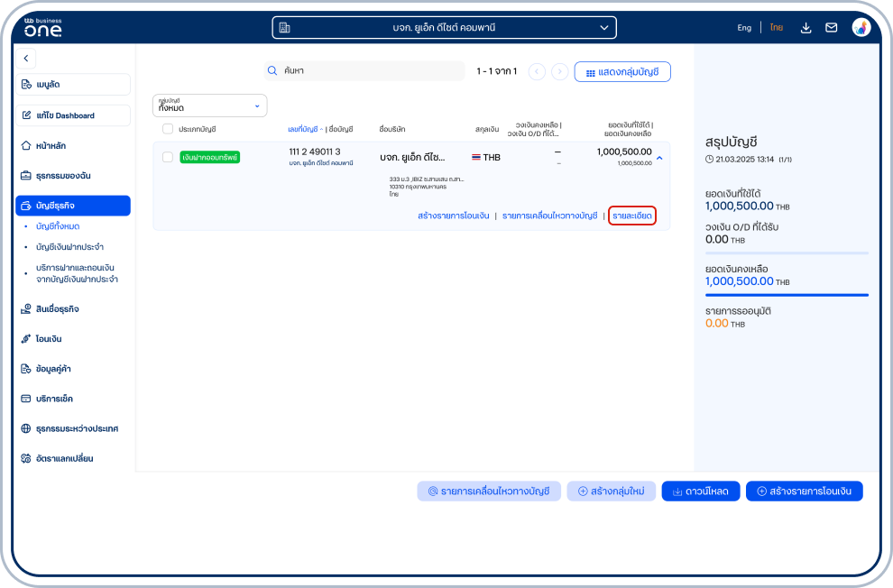Open account group dropdown showing ทั้งหมด

pyautogui.click(x=209, y=106)
